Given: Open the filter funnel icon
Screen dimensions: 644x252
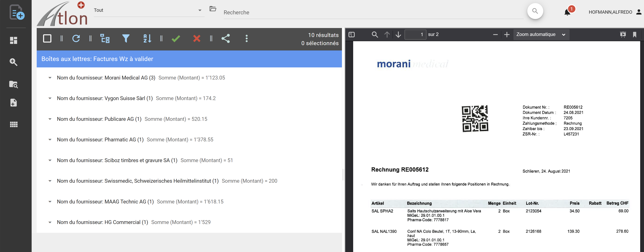Looking at the screenshot, I should tap(126, 38).
